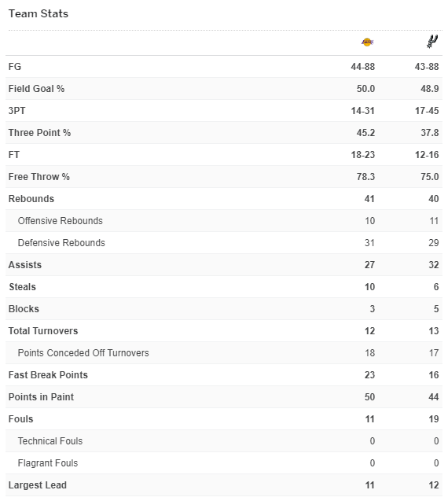Click the FG row label
The height and width of the screenshot is (501, 448).
click(x=15, y=66)
